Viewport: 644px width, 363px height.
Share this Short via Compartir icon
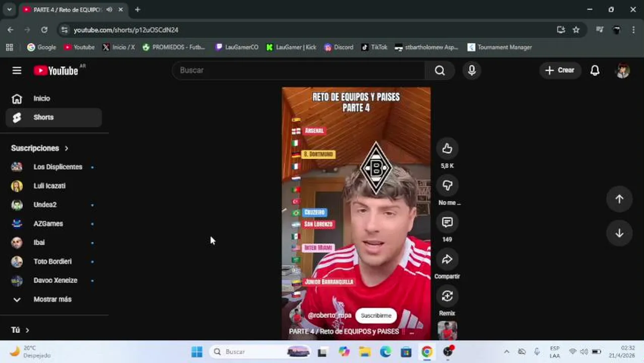447,259
